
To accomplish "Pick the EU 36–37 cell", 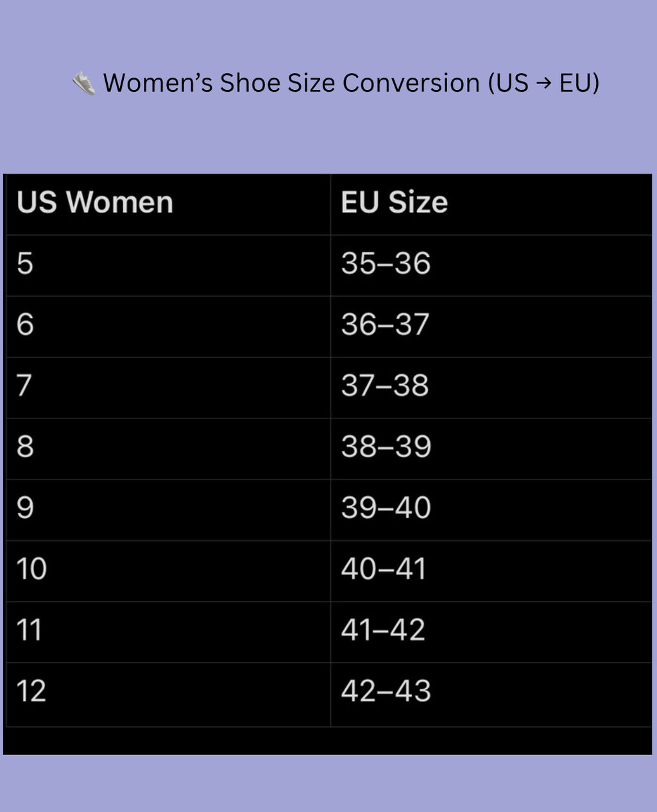I will [x=385, y=325].
